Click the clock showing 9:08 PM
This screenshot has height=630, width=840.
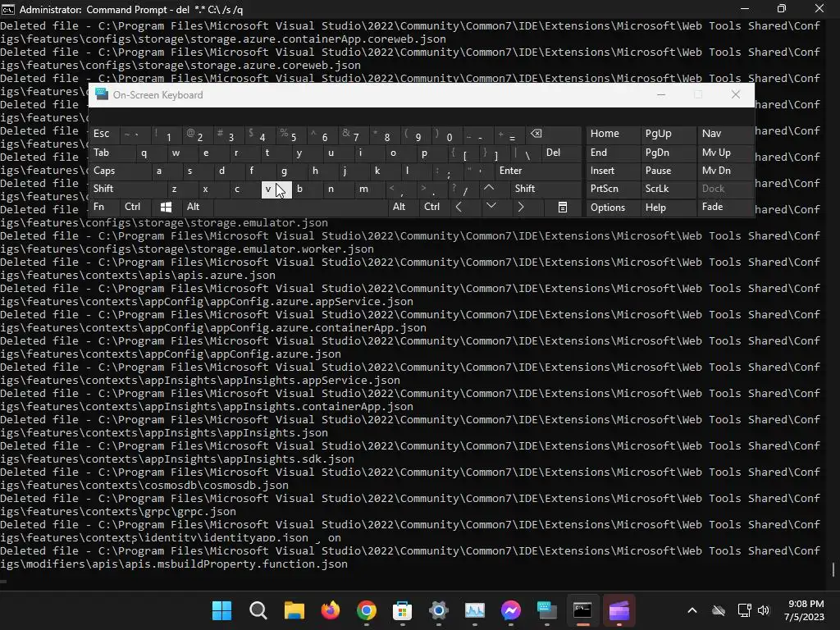[805, 604]
